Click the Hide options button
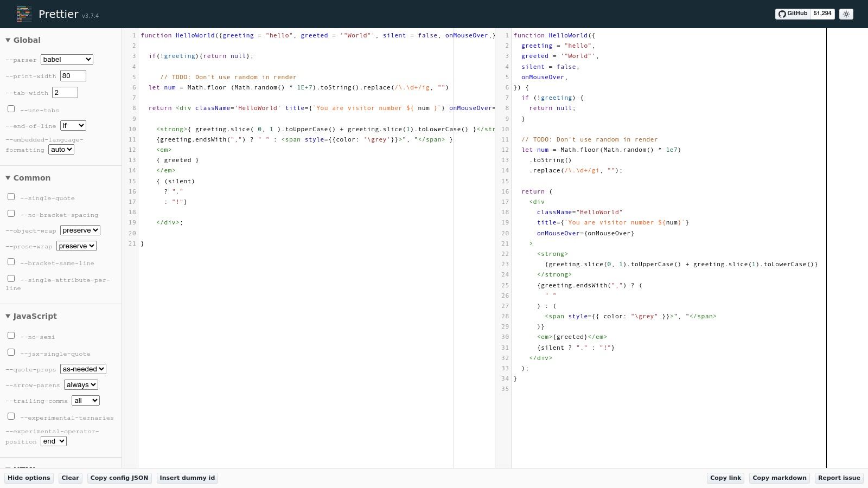Viewport: 868px width, 488px height. click(x=29, y=478)
